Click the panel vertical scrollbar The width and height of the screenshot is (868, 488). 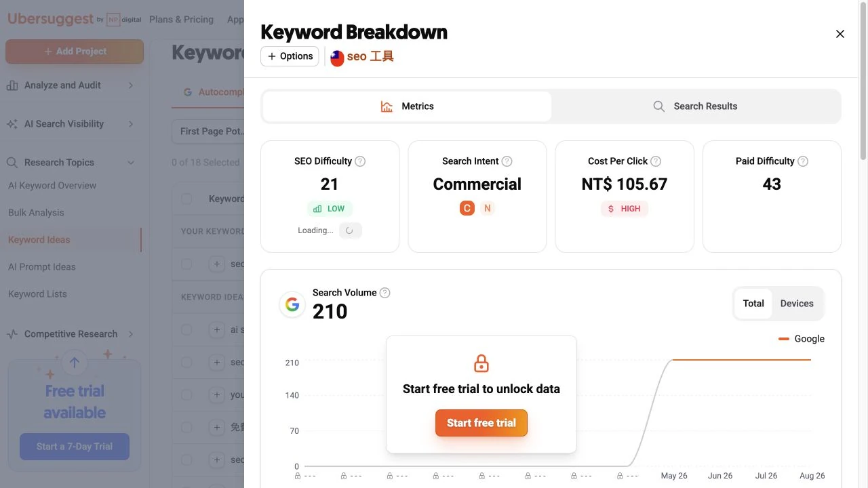click(863, 81)
